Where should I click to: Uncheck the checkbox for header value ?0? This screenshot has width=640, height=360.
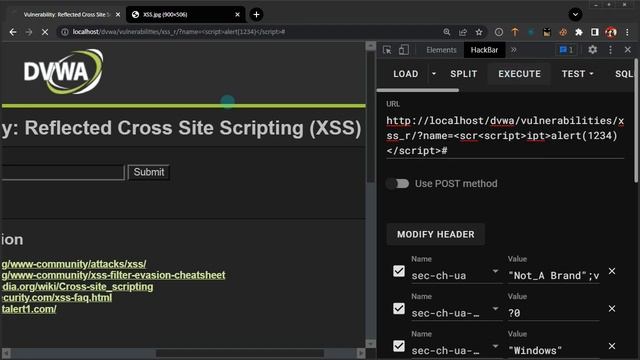coord(399,309)
